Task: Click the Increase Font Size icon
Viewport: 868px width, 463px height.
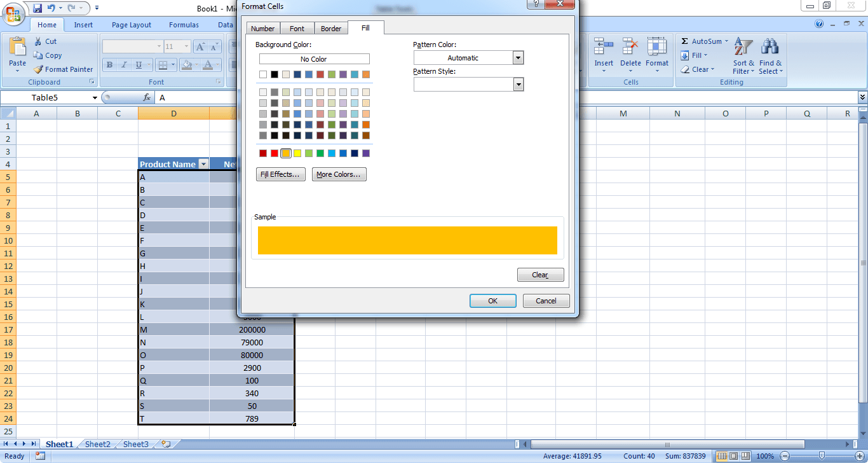Action: 200,46
